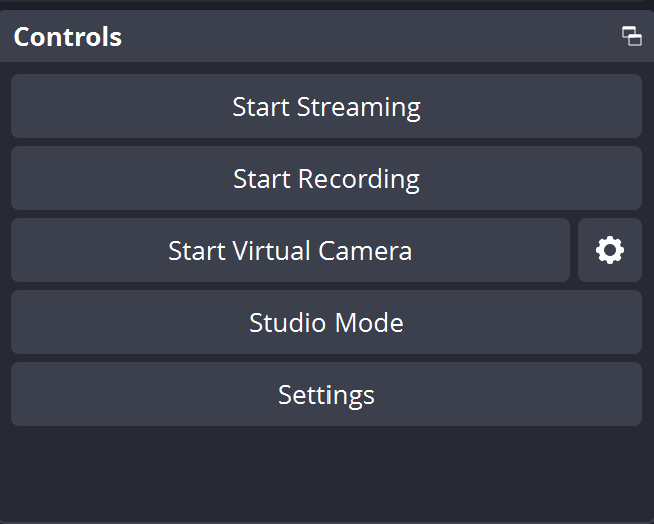
Task: Enable the Studio Mode preview layout
Action: pyautogui.click(x=326, y=322)
